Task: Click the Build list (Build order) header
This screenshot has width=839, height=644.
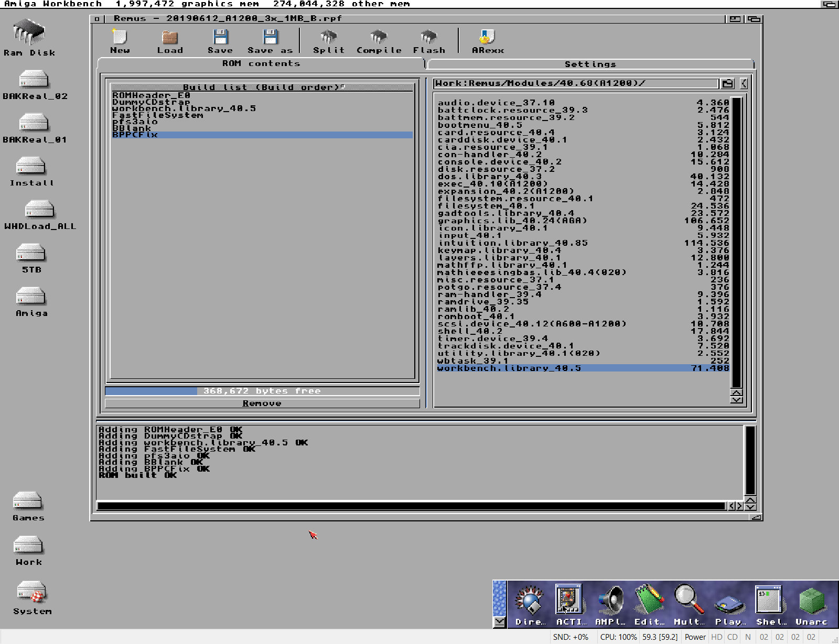Action: (x=262, y=87)
